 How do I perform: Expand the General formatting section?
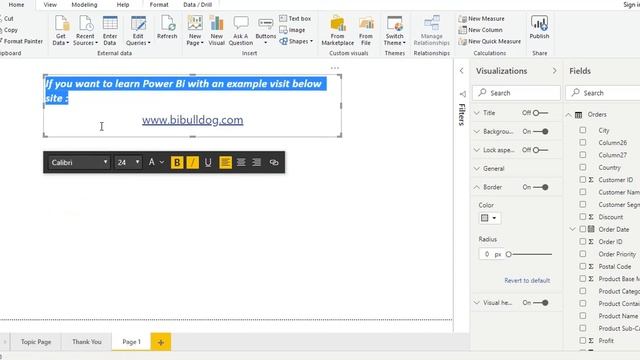pos(477,169)
